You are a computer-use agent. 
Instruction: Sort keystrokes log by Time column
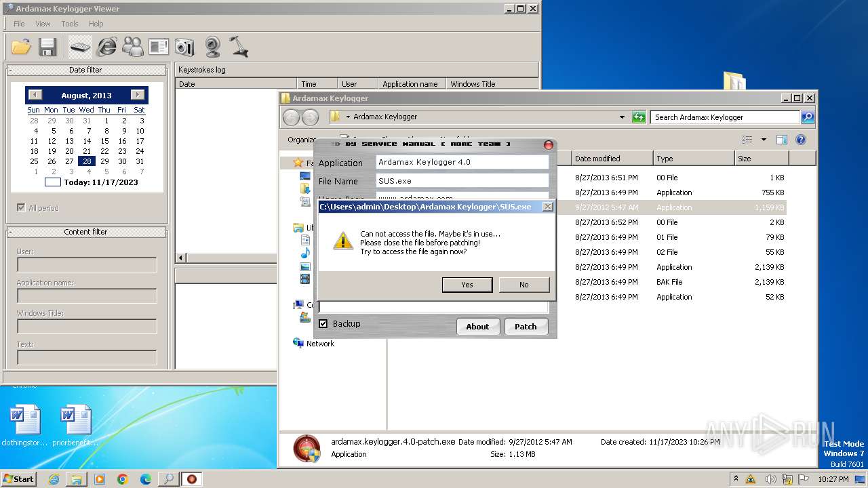coord(317,84)
